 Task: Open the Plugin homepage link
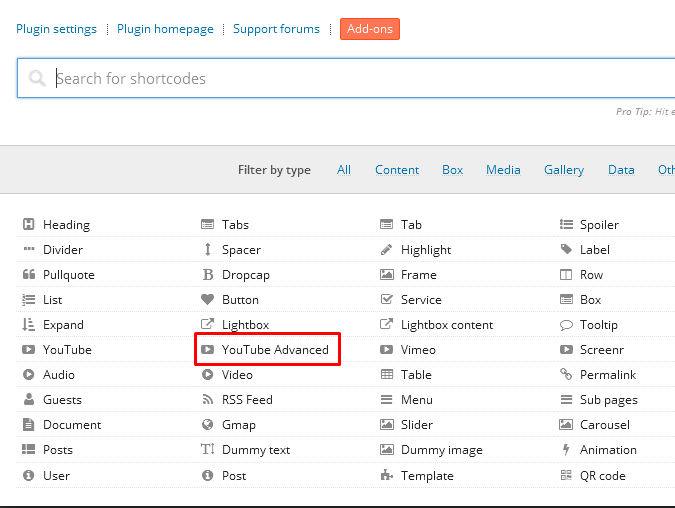(x=165, y=29)
